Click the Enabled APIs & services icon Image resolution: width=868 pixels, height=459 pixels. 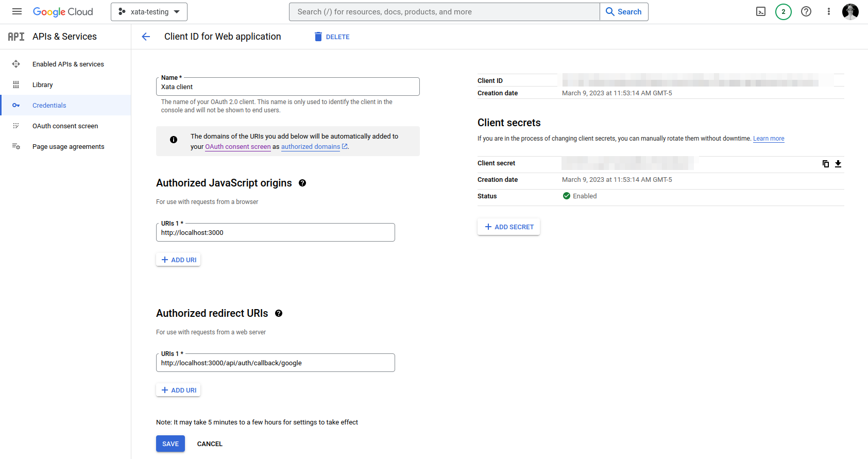(x=16, y=64)
